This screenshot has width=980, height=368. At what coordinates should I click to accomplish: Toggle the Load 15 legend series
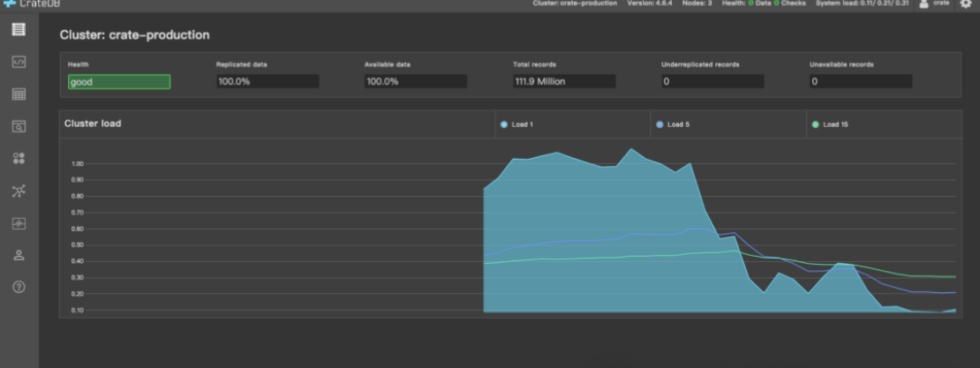pos(829,124)
